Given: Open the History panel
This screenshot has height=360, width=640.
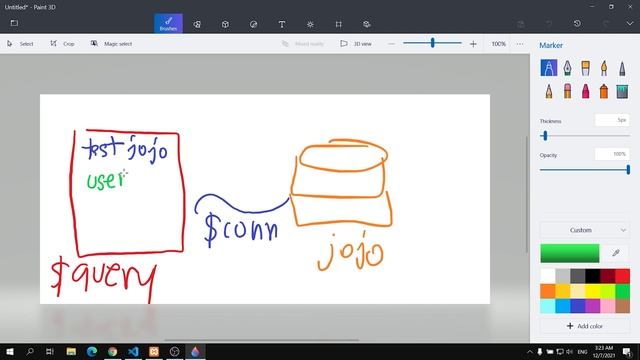Looking at the screenshot, I should click(x=577, y=24).
